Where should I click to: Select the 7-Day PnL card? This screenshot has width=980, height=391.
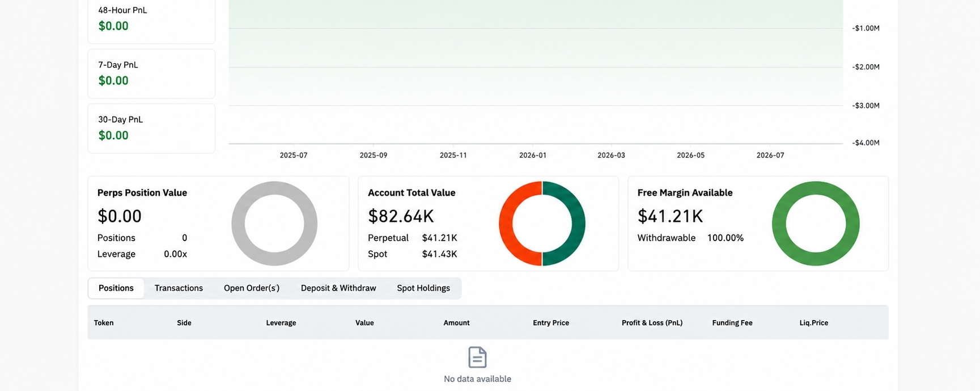point(151,74)
